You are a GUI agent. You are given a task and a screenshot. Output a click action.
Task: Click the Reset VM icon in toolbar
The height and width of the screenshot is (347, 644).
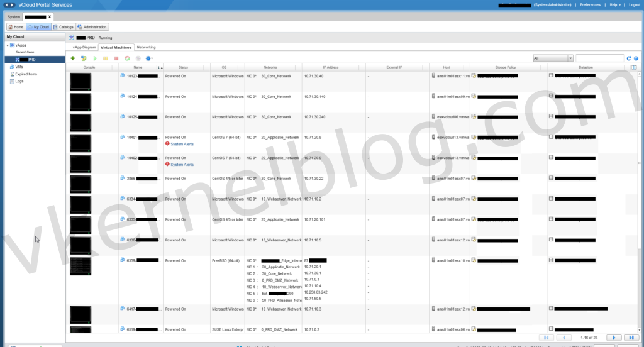point(127,58)
